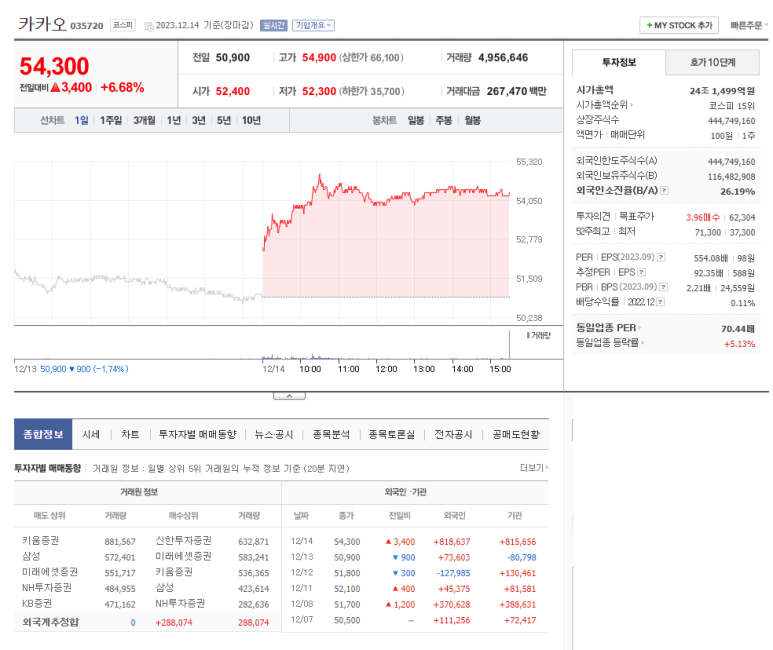
Task: Open the 종목분석 tab
Action: click(331, 434)
